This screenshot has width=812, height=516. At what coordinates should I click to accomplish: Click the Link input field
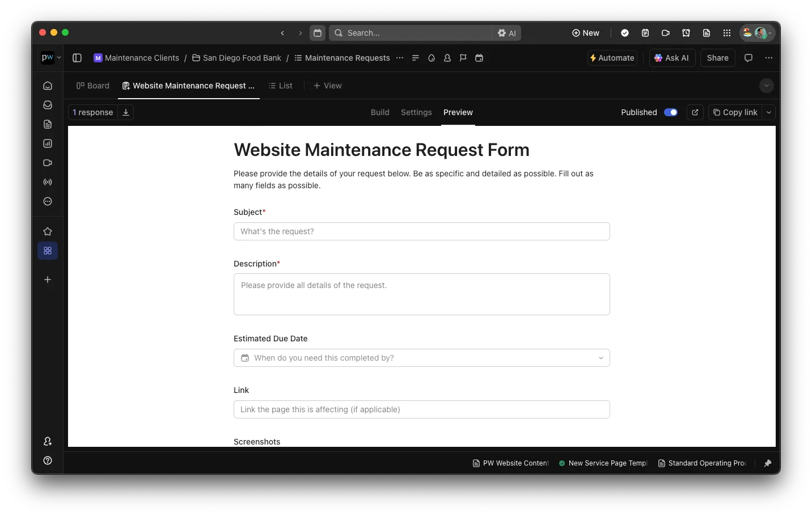[422, 409]
